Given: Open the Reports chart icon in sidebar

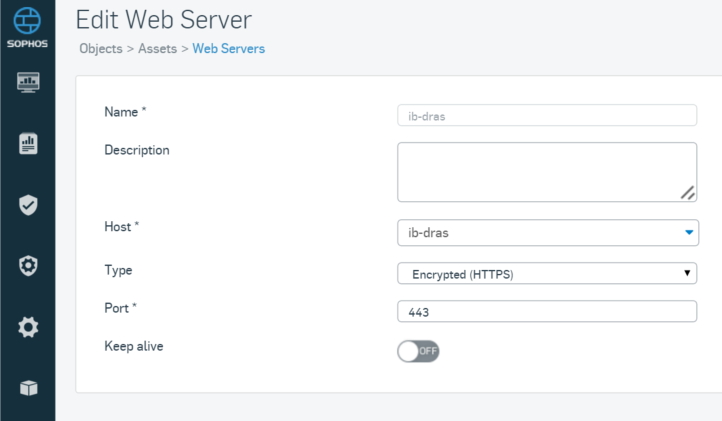Looking at the screenshot, I should 28,144.
